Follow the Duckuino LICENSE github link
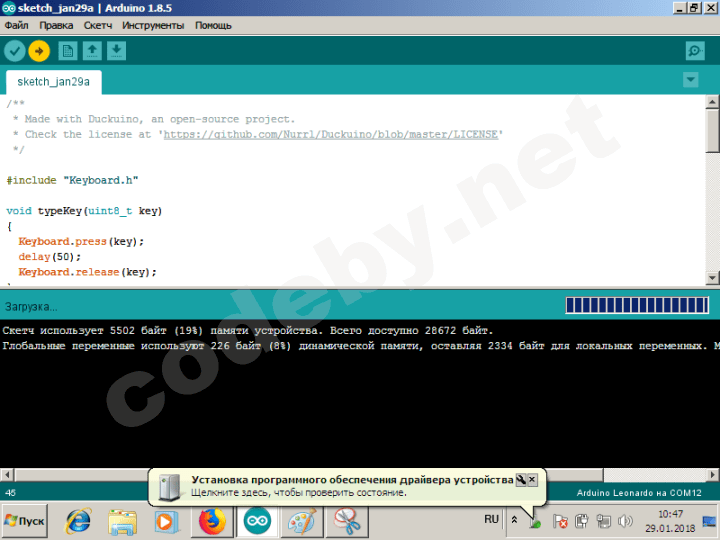Image resolution: width=720 pixels, height=540 pixels. 331,134
